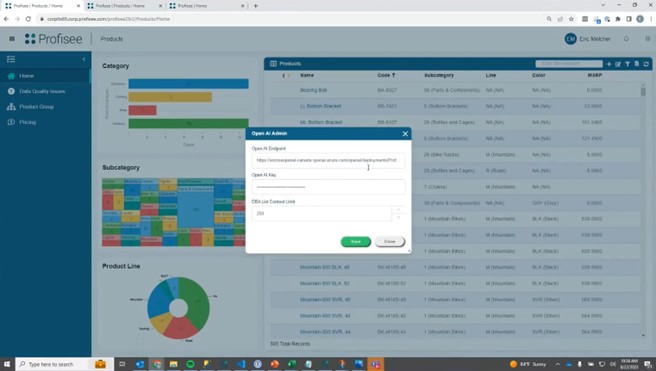Click the Close button in dialog
The height and width of the screenshot is (371, 656).
point(390,241)
